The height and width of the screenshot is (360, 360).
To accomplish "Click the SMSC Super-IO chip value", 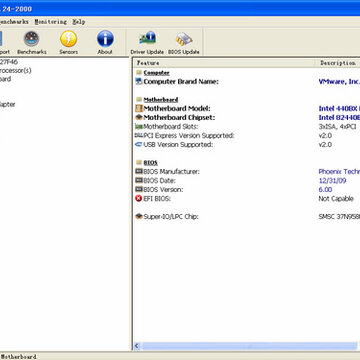I will click(339, 216).
